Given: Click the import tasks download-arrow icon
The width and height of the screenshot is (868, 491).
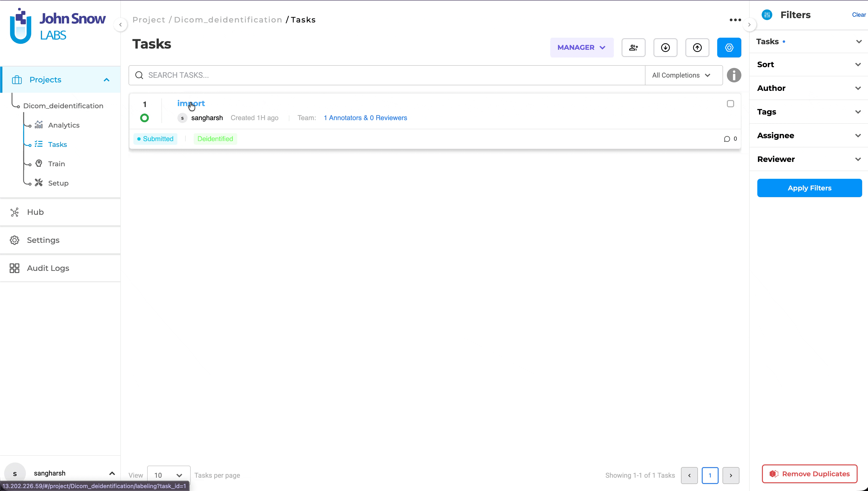Looking at the screenshot, I should click(x=665, y=48).
